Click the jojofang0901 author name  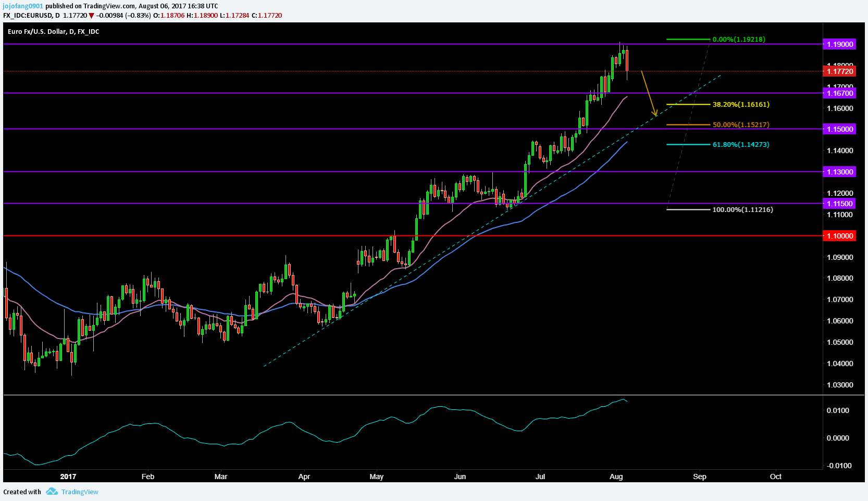[23, 6]
